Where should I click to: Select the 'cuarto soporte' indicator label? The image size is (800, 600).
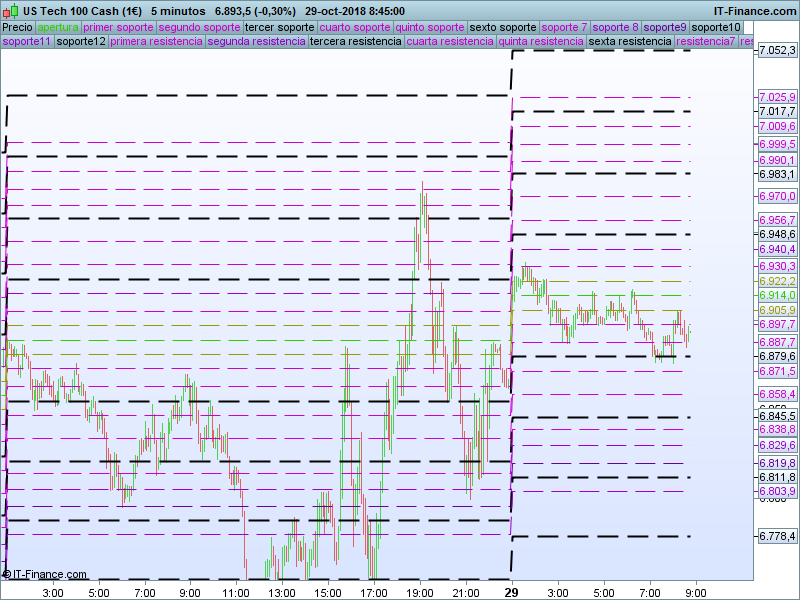[354, 27]
